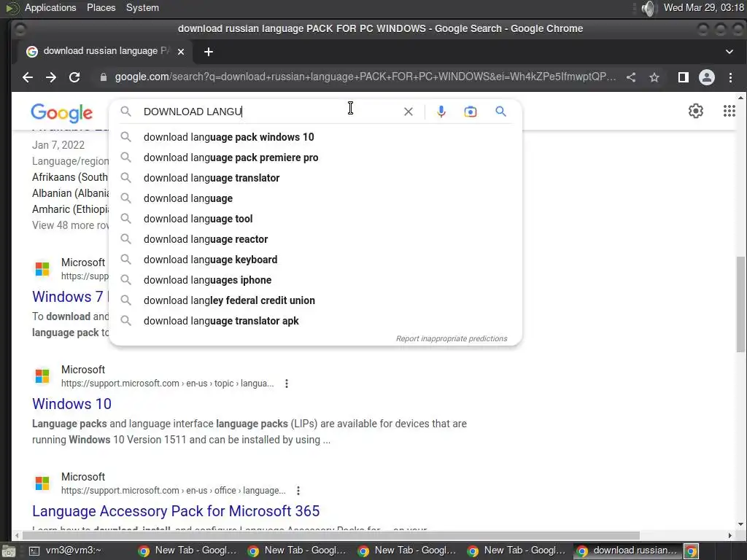The image size is (747, 560).
Task: Open a new tab
Action: pos(208,52)
